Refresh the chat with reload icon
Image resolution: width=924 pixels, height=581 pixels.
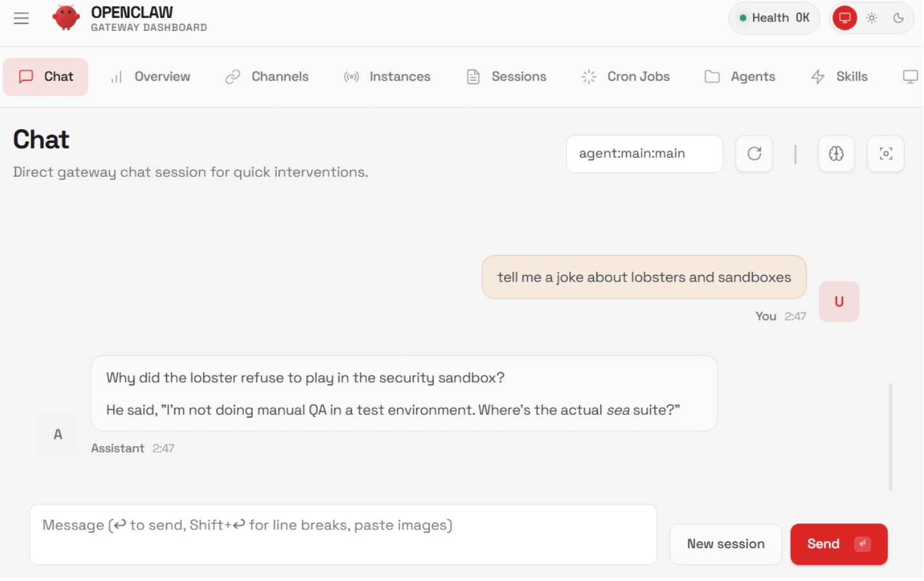(754, 154)
